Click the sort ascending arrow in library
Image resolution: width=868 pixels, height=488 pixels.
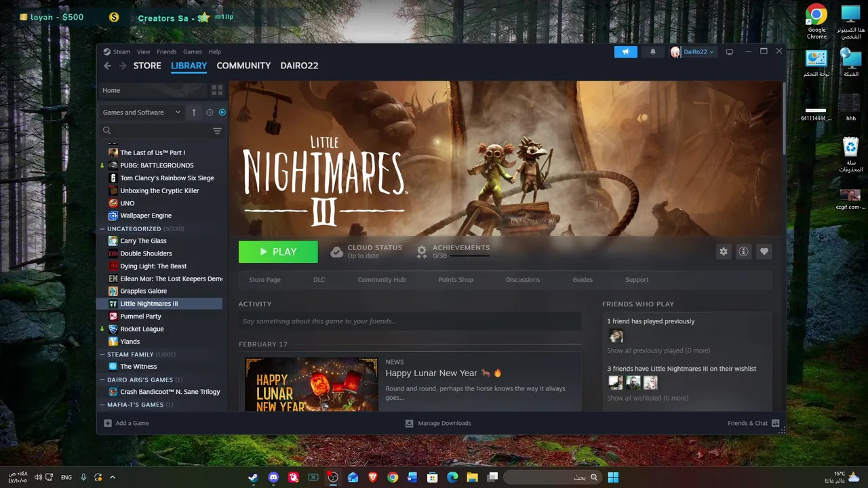click(194, 113)
